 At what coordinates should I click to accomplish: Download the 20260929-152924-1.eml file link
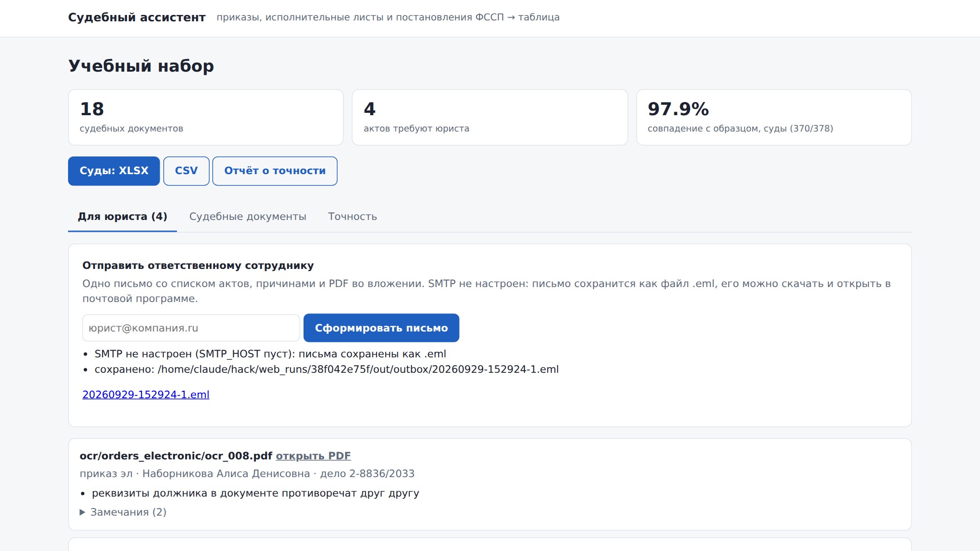point(146,395)
